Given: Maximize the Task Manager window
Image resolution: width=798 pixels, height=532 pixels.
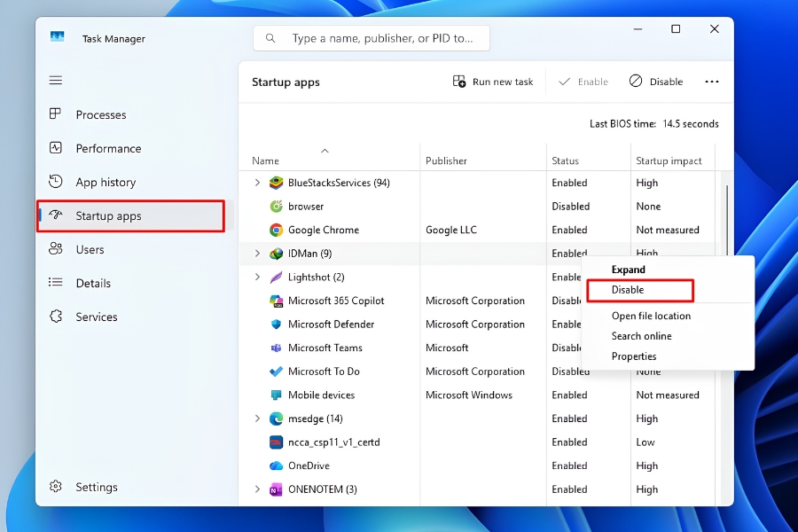Looking at the screenshot, I should (x=676, y=29).
